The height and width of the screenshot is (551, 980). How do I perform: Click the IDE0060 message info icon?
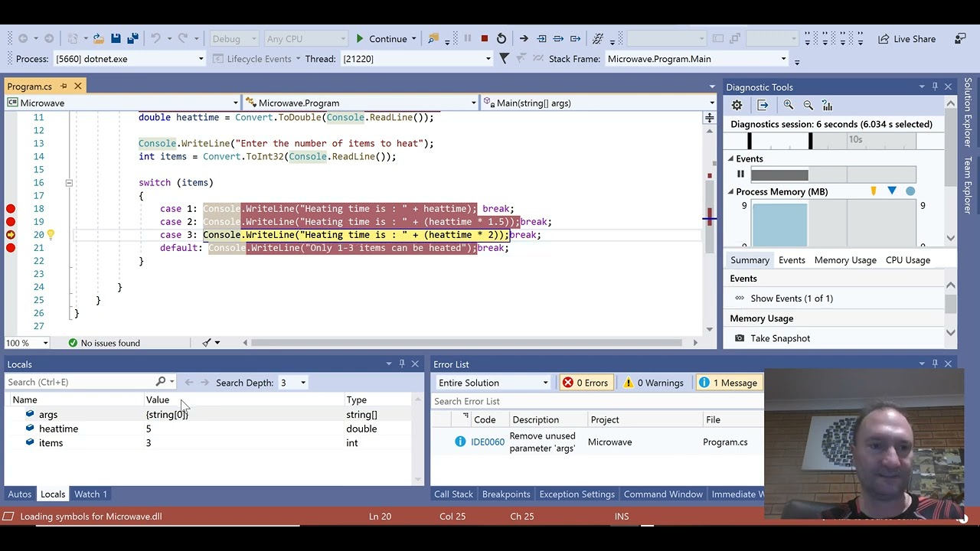click(460, 442)
